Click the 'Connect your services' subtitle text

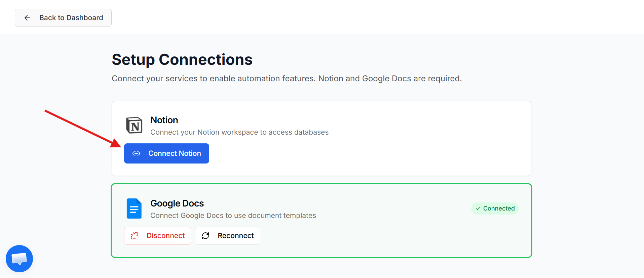click(x=287, y=79)
